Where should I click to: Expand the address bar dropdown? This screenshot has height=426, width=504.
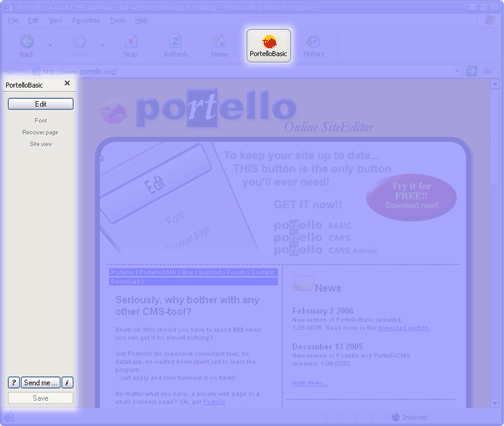(457, 71)
